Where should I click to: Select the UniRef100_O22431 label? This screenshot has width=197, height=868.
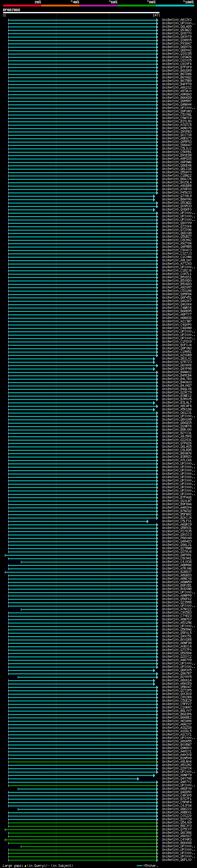(x=177, y=440)
